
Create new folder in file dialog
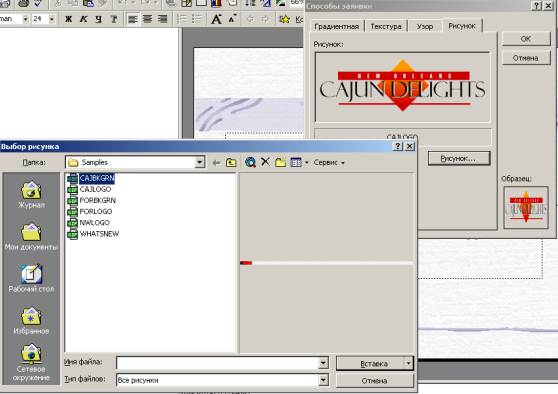[x=280, y=162]
